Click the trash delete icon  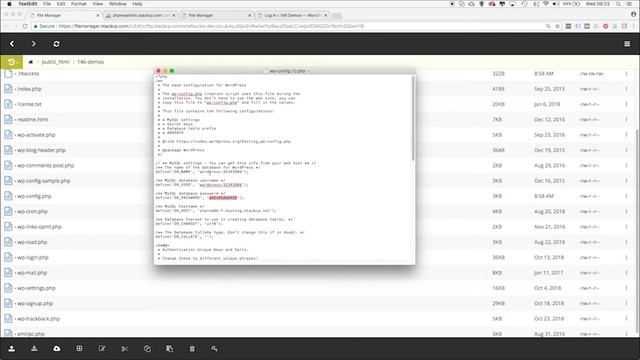[x=192, y=349]
